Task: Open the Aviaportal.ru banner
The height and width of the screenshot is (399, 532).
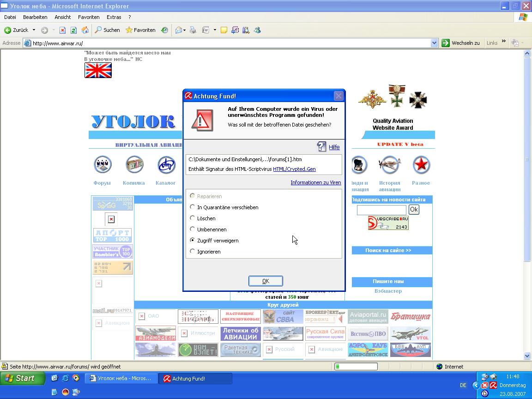Action: (368, 316)
